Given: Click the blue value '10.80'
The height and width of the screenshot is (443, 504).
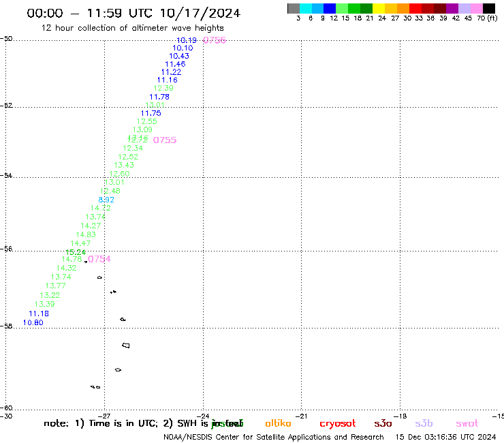Looking at the screenshot, I should point(33,322).
